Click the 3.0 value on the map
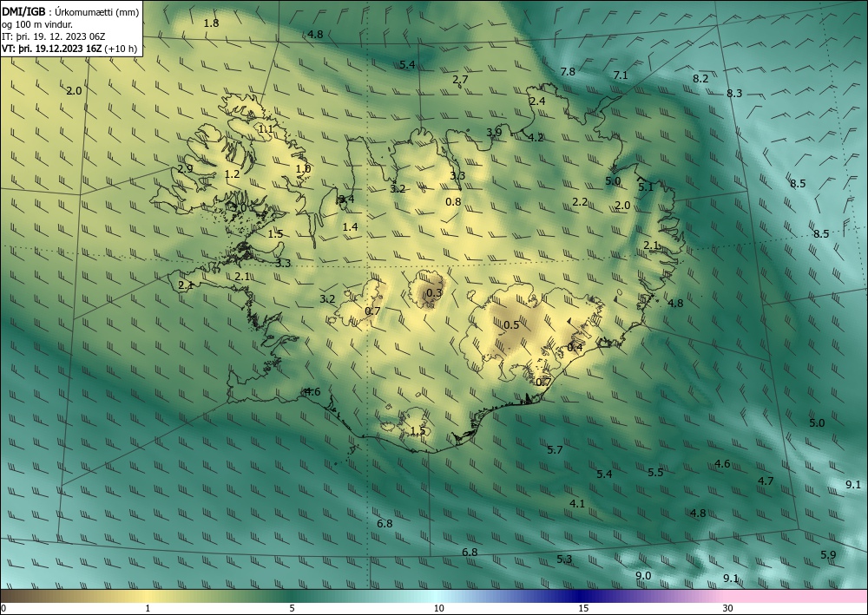The width and height of the screenshot is (868, 615). pyautogui.click(x=238, y=207)
